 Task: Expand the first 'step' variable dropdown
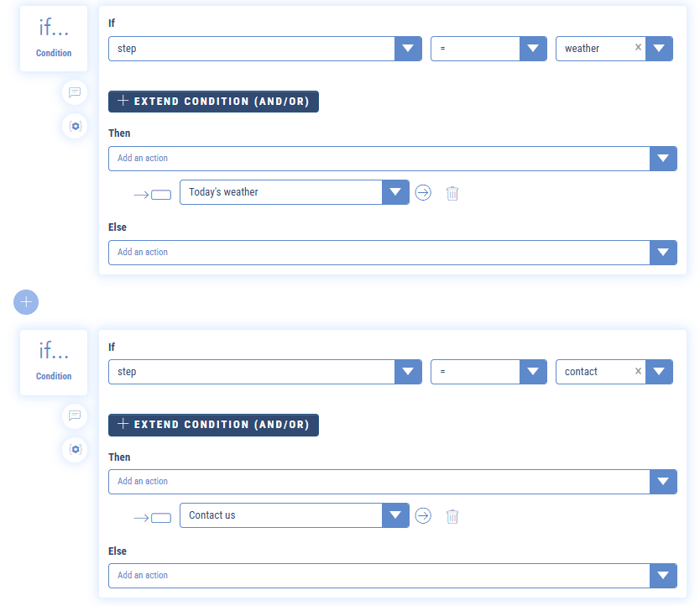[408, 49]
